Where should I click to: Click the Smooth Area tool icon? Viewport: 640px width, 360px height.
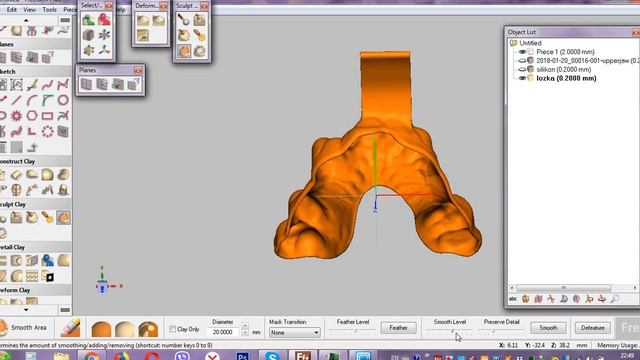click(4, 328)
